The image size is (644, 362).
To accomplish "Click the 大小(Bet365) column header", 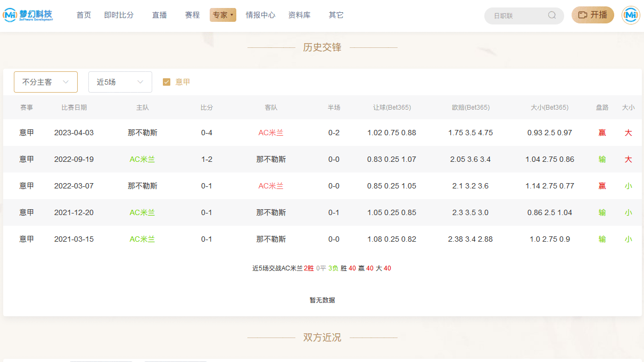I will click(549, 108).
